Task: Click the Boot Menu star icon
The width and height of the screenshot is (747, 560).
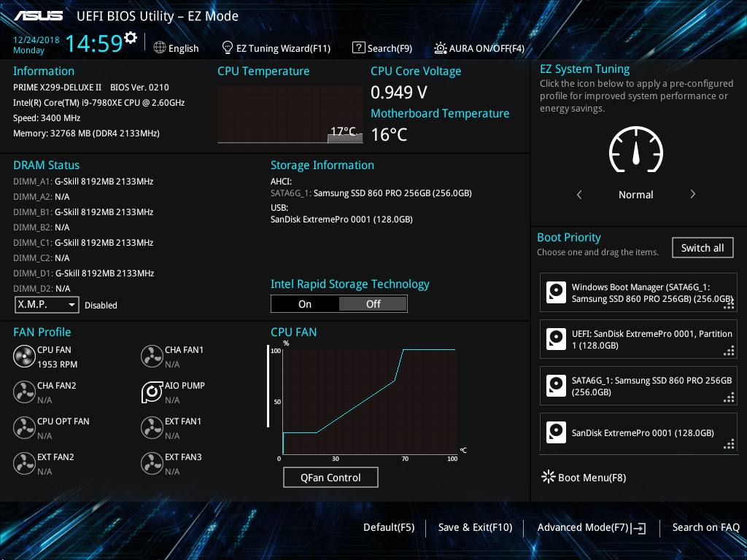Action: coord(549,477)
